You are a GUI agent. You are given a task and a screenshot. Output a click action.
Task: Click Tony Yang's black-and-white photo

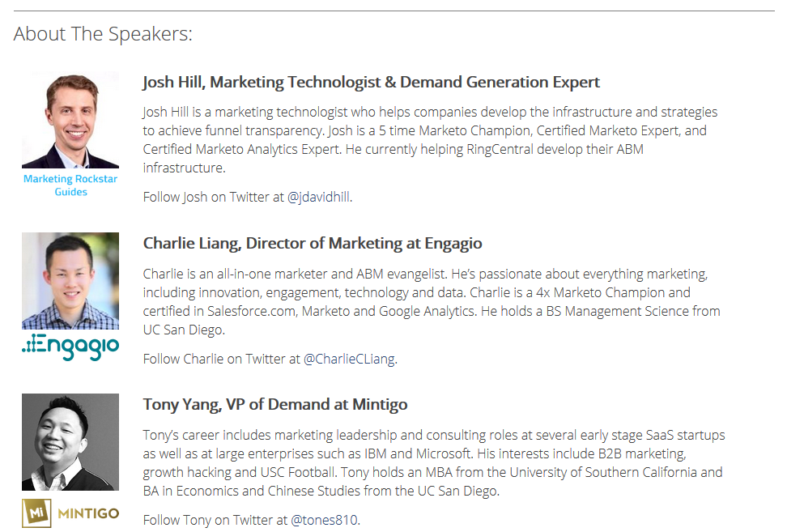click(x=70, y=441)
